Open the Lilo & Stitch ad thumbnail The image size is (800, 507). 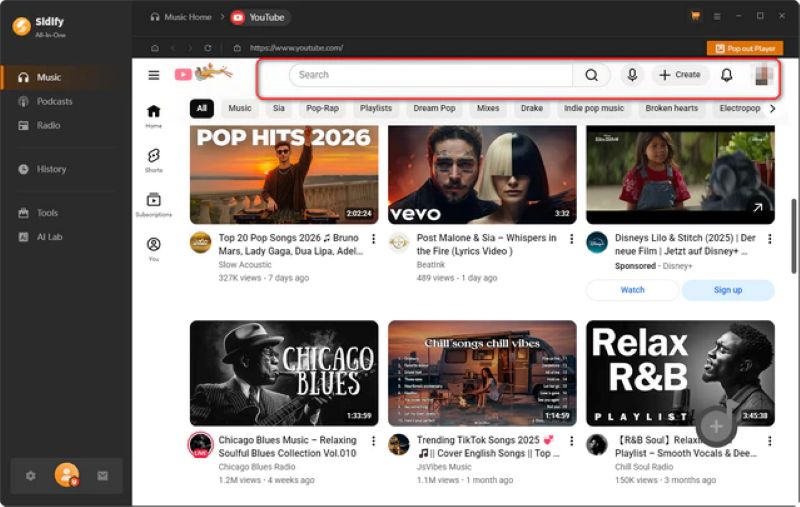680,175
